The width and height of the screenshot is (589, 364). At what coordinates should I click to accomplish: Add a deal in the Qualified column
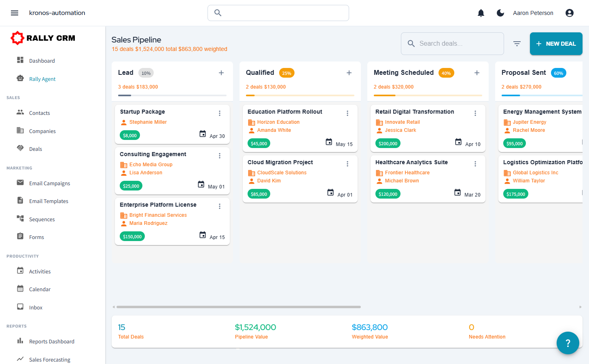tap(349, 73)
